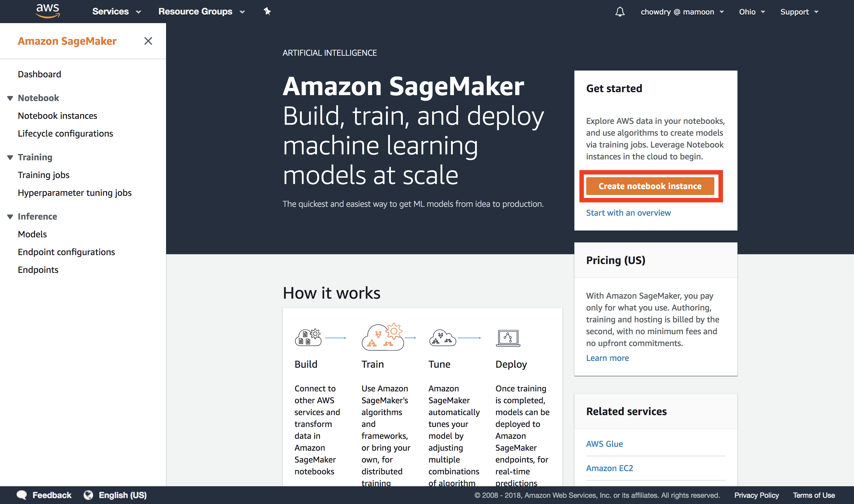The width and height of the screenshot is (854, 504).
Task: Click Create notebook instance
Action: [x=650, y=186]
